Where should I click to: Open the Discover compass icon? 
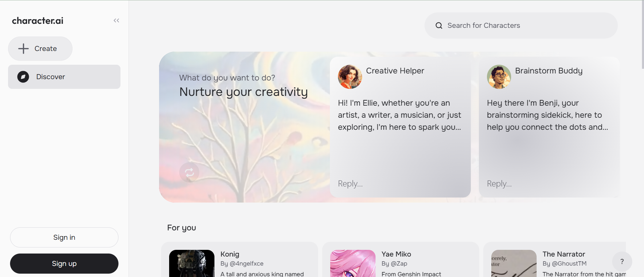[23, 77]
